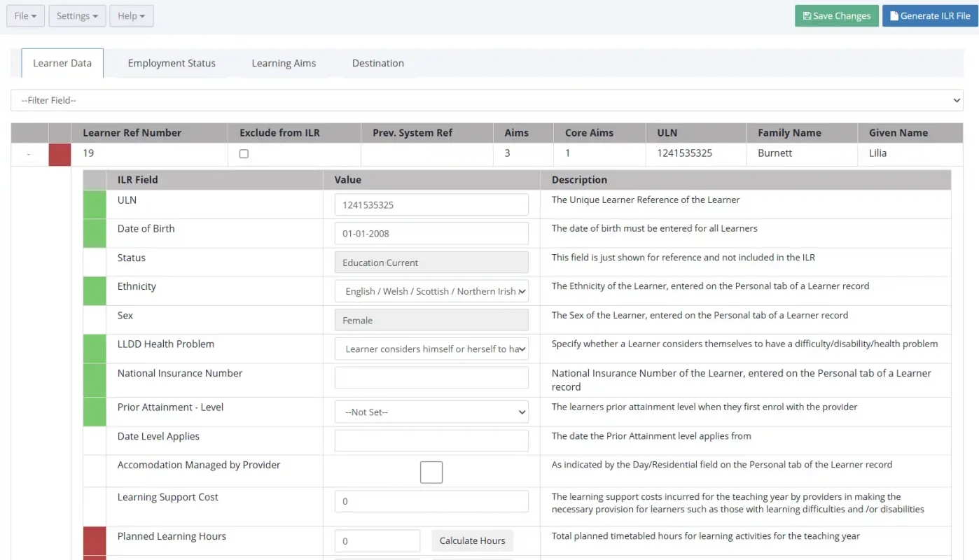This screenshot has height=560, width=979.
Task: Click the save icon in Save Changes
Action: point(807,16)
